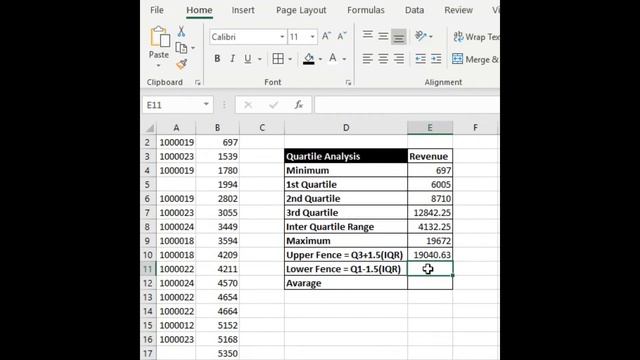The width and height of the screenshot is (640, 360).
Task: Switch to the Data tab
Action: point(414,10)
